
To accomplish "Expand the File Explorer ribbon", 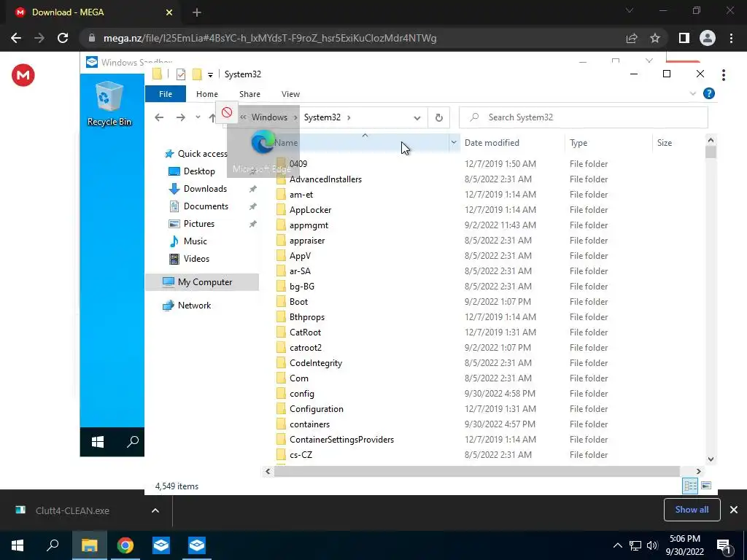I will 693,94.
